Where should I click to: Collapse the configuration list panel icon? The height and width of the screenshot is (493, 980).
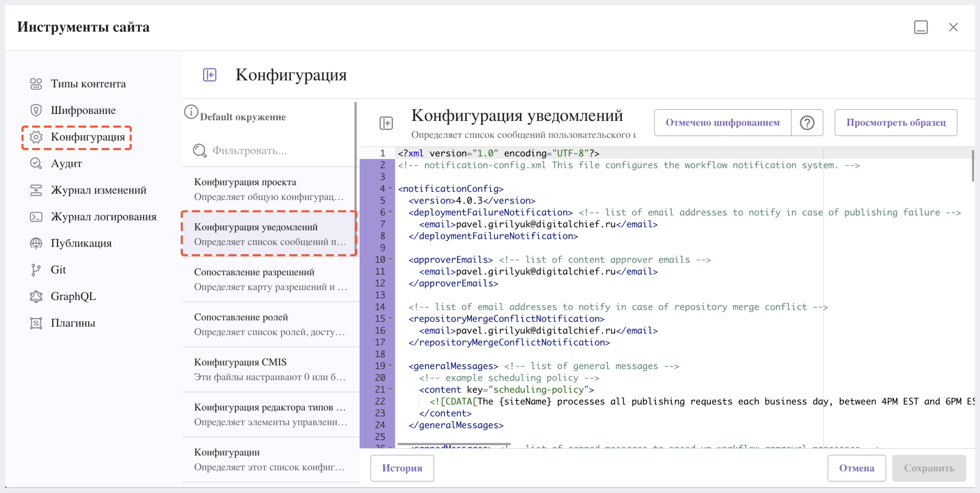coord(386,123)
